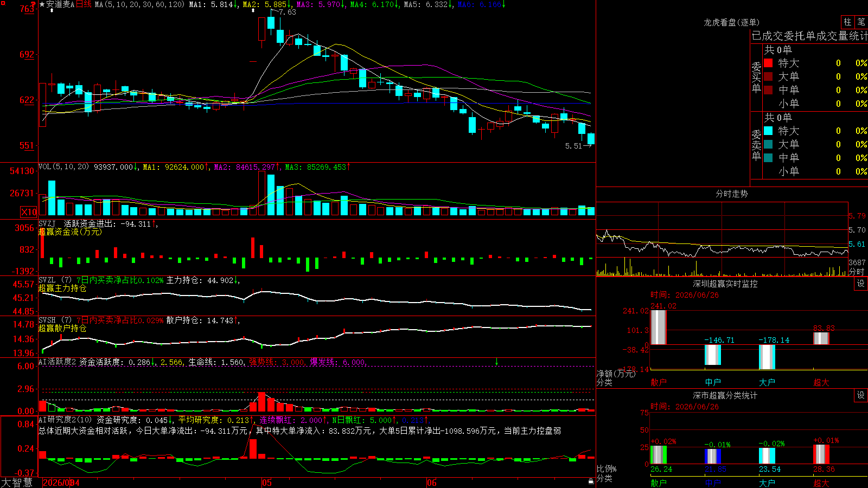Click the -146.71 中户 bar in 实时监控
This screenshot has width=868, height=488.
click(713, 355)
